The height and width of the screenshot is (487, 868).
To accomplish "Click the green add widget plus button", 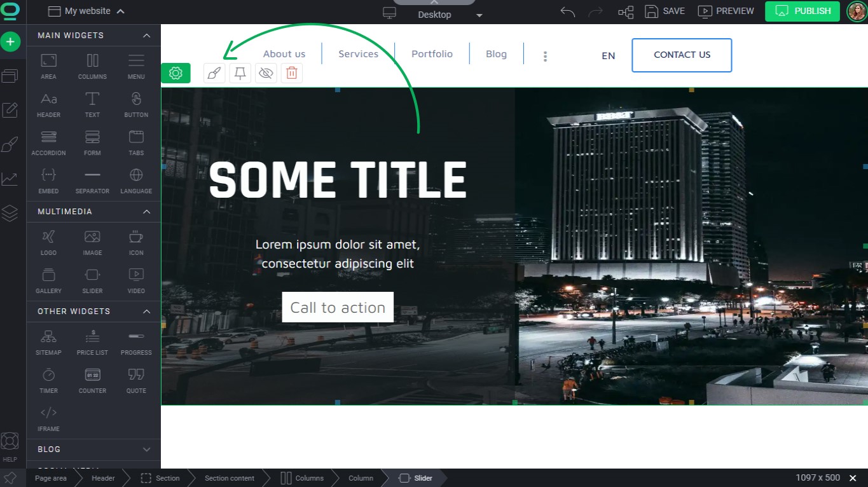I will [x=10, y=42].
